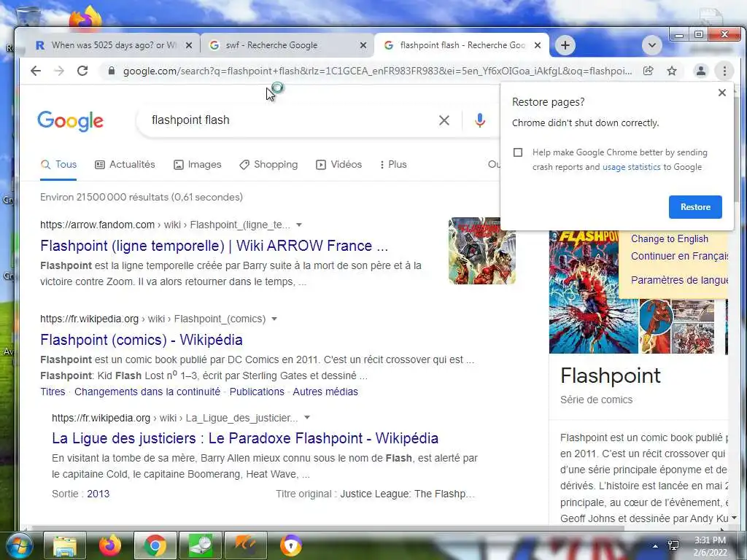The image size is (747, 560).
Task: Clear the search box with the X icon
Action: click(444, 120)
